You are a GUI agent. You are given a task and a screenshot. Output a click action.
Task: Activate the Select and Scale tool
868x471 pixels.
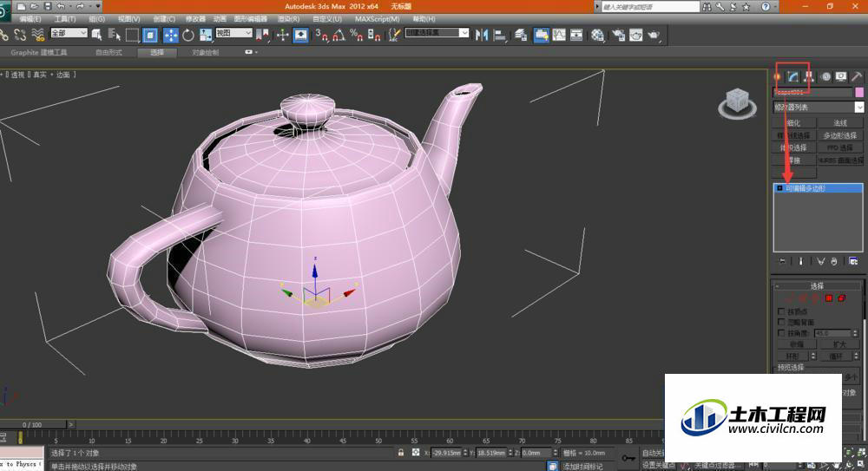coord(206,35)
